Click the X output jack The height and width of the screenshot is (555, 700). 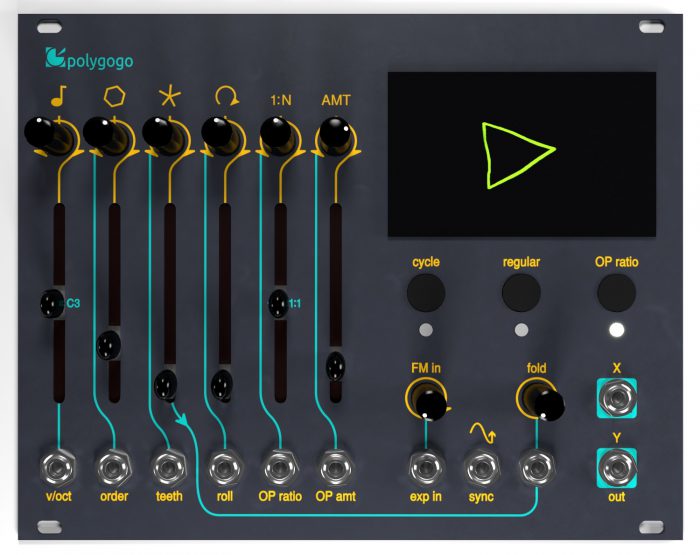coord(617,398)
